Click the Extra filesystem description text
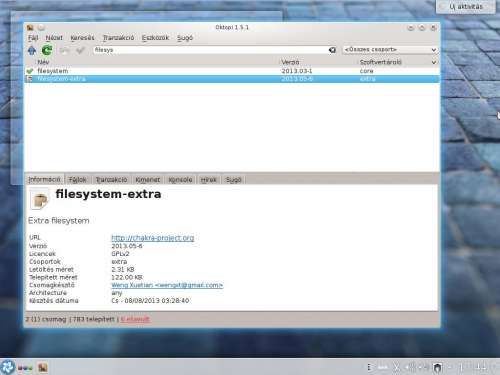 pyautogui.click(x=59, y=221)
